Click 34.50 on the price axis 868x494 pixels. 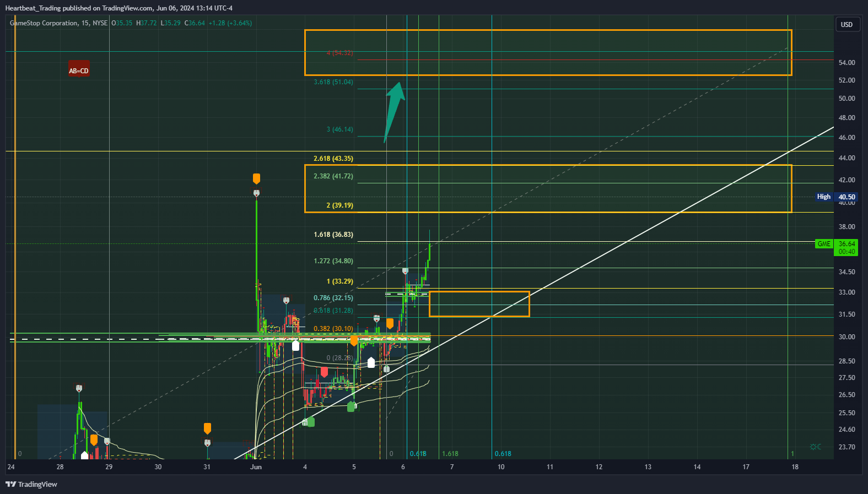(x=847, y=272)
